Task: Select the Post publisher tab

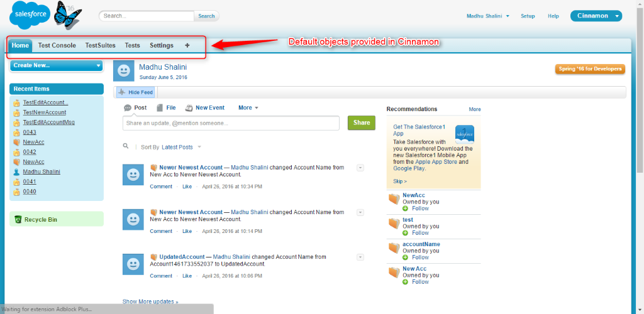Action: point(135,108)
